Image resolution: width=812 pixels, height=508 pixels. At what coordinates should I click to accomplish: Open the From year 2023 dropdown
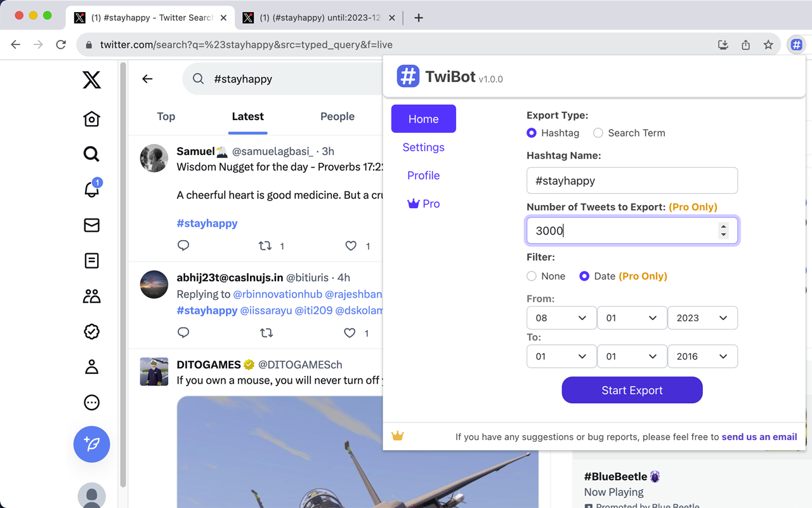click(x=702, y=317)
